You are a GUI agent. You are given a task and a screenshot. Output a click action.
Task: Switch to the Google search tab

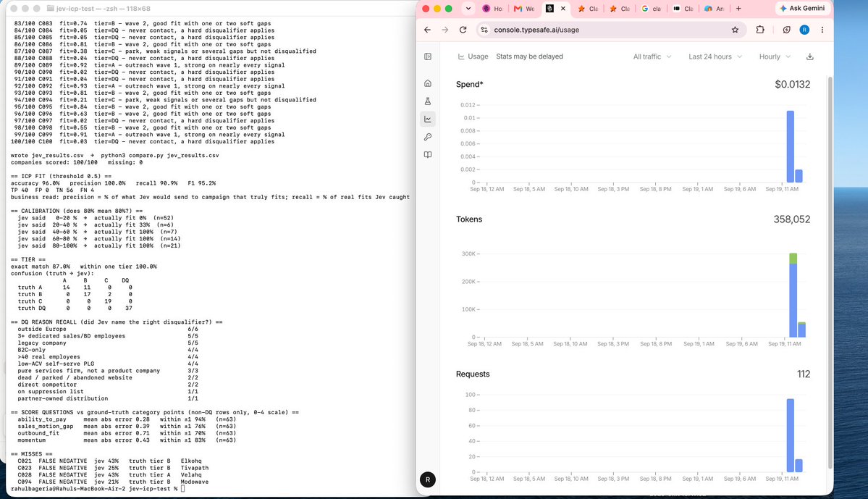651,8
